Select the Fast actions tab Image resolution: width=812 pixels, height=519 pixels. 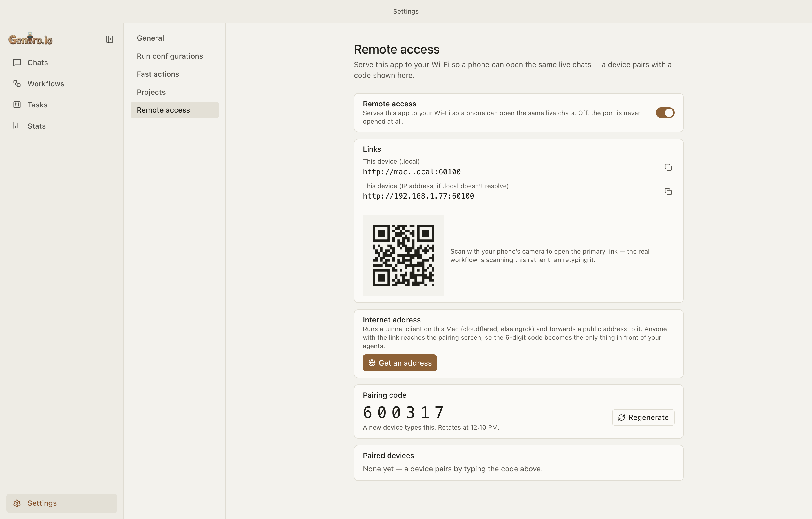coord(174,74)
